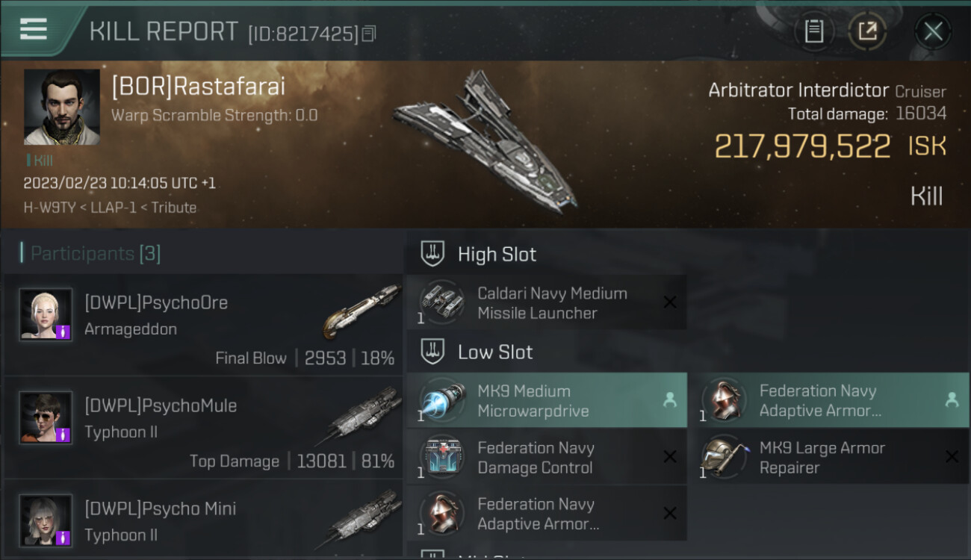Open PsychoMule's info badge
This screenshot has width=971, height=560.
click(63, 434)
